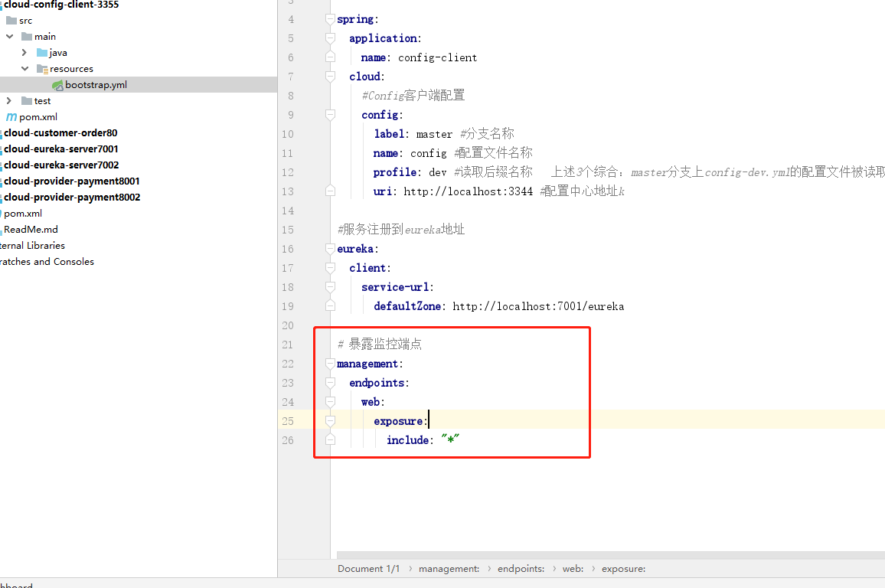Click line number 12 in gutter
This screenshot has height=588, width=885.
288,173
